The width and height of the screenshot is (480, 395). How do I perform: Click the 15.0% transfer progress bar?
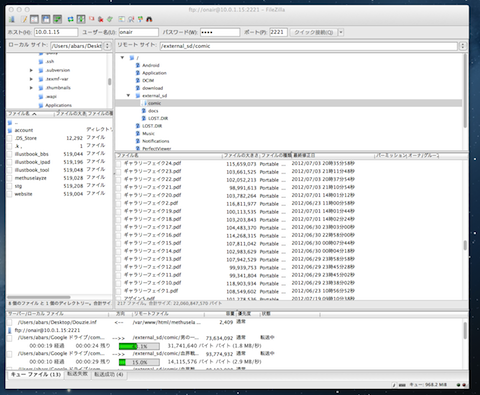click(139, 362)
